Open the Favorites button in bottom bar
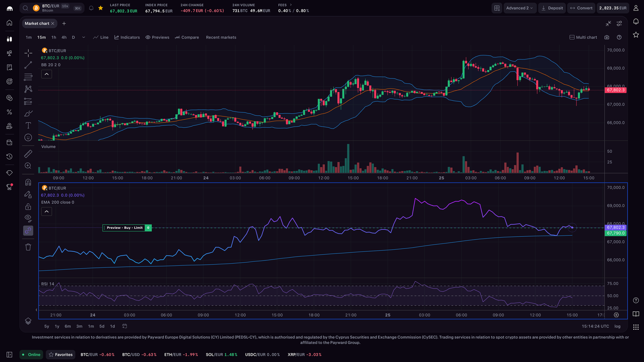The image size is (644, 362). pyautogui.click(x=60, y=354)
